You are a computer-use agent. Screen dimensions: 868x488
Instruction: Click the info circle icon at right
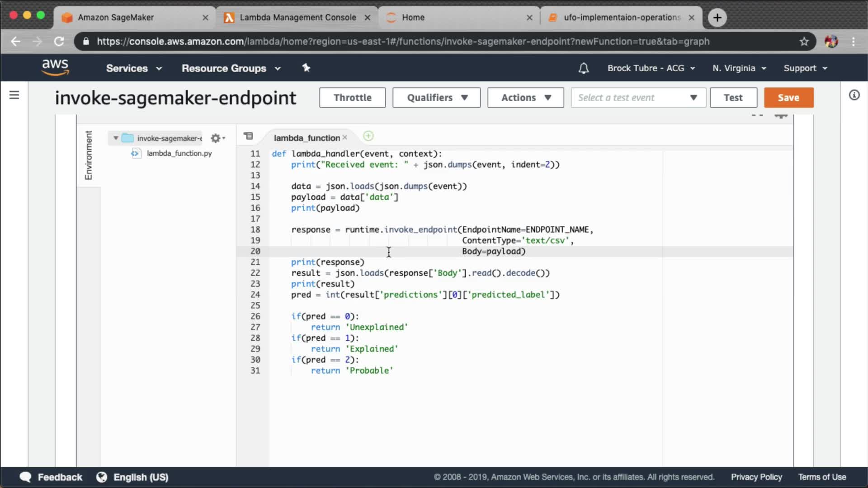tap(854, 95)
